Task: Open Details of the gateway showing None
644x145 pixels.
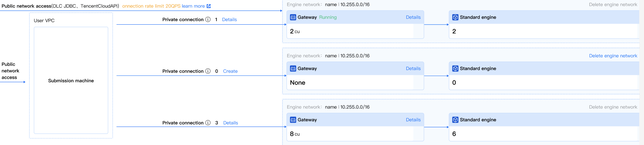Action: click(x=413, y=69)
